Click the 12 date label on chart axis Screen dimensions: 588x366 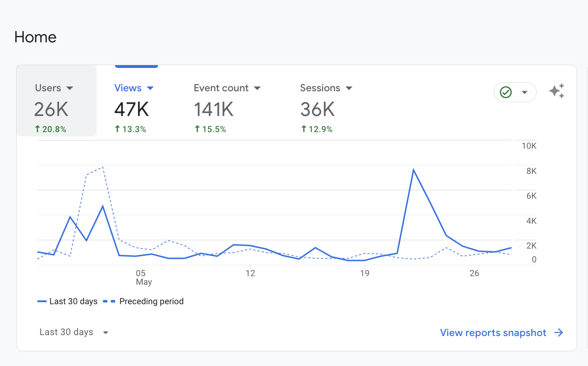click(x=250, y=273)
